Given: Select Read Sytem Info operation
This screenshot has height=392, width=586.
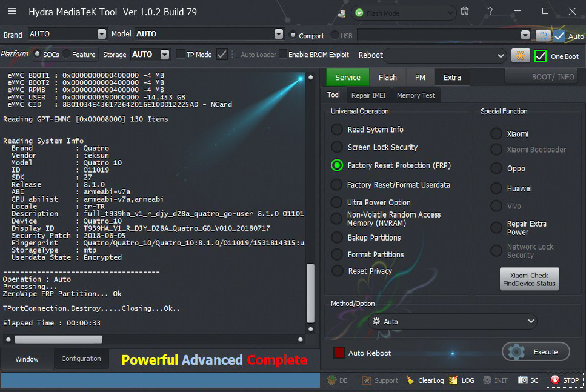Looking at the screenshot, I should pyautogui.click(x=337, y=129).
